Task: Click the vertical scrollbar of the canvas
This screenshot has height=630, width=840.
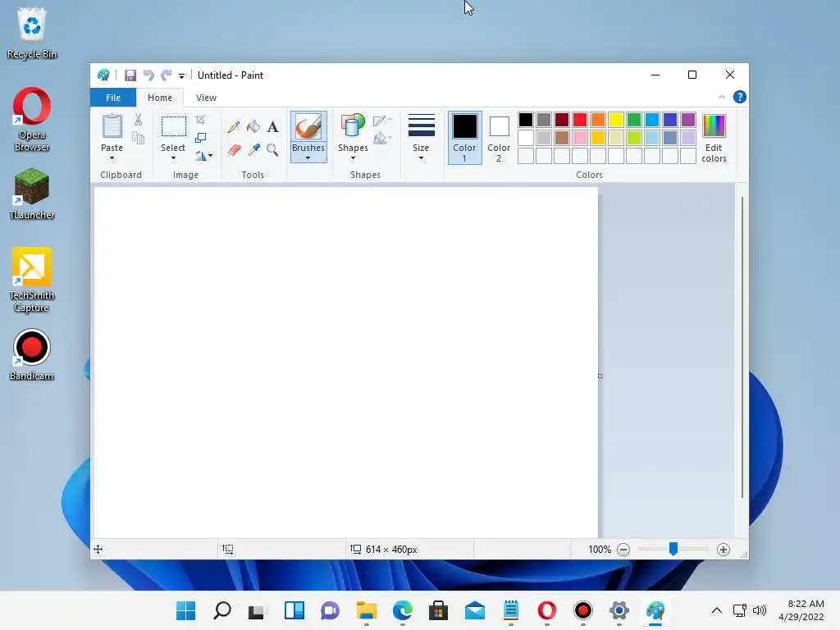Action: click(742, 347)
